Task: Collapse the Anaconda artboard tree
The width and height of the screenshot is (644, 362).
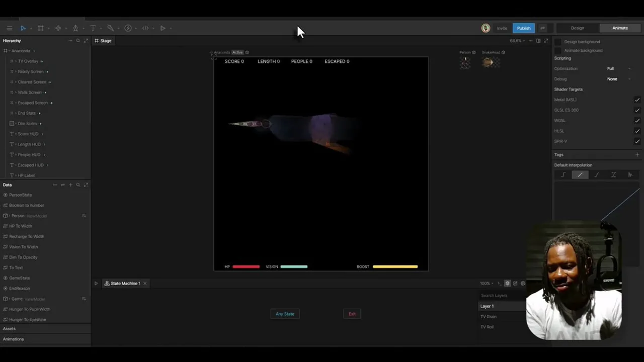Action: tap(10, 51)
